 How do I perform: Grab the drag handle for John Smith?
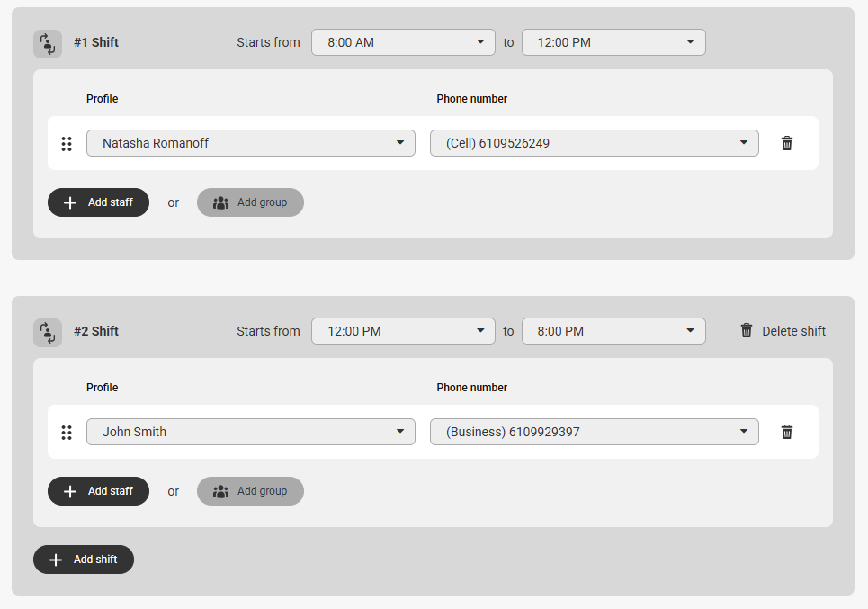pos(67,433)
